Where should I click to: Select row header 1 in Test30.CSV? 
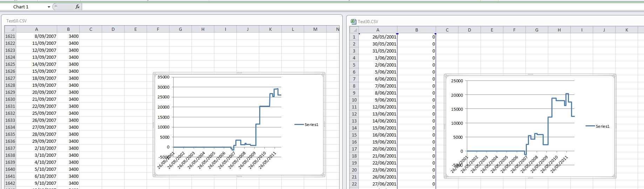tap(354, 37)
